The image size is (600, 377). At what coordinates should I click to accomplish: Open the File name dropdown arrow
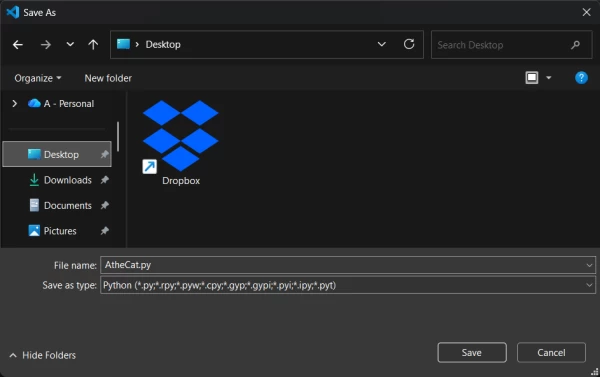coord(589,265)
